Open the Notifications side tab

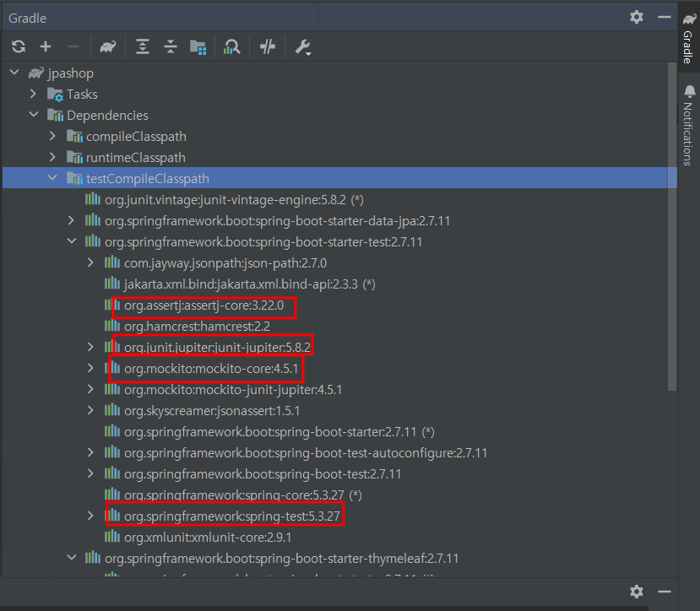click(x=689, y=125)
